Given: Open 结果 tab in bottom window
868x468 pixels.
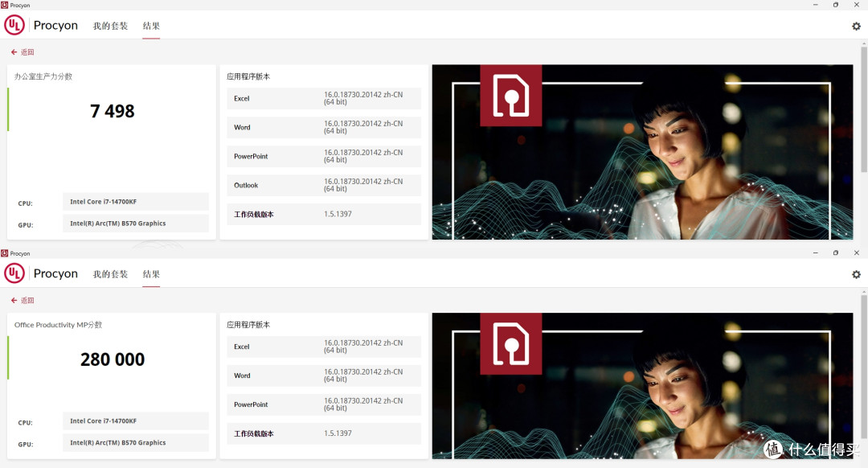Looking at the screenshot, I should click(151, 274).
